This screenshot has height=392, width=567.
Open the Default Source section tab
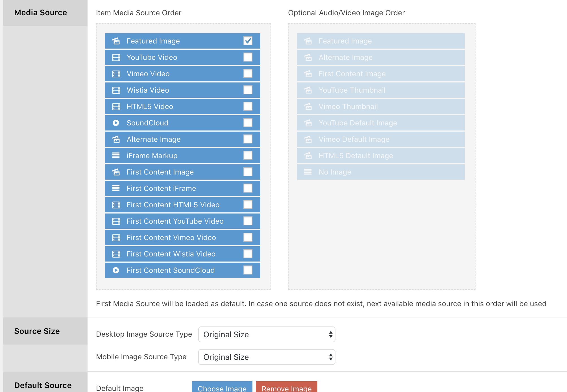pyautogui.click(x=43, y=385)
